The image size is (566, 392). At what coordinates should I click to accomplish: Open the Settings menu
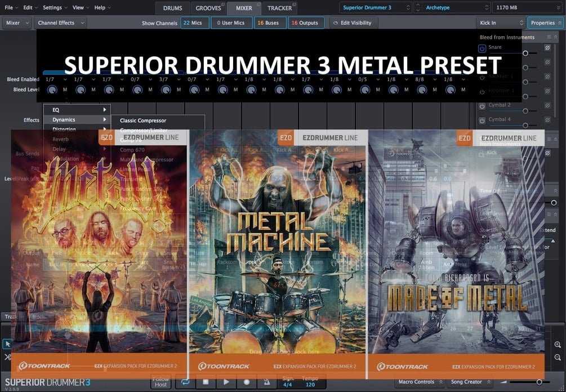[55, 7]
